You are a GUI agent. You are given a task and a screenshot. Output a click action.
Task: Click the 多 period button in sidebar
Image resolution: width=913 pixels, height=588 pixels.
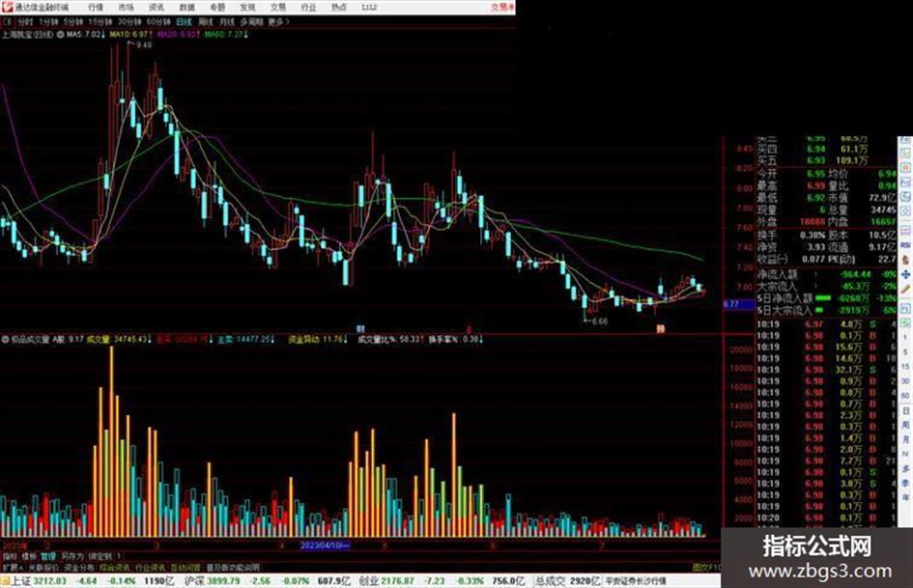click(905, 468)
